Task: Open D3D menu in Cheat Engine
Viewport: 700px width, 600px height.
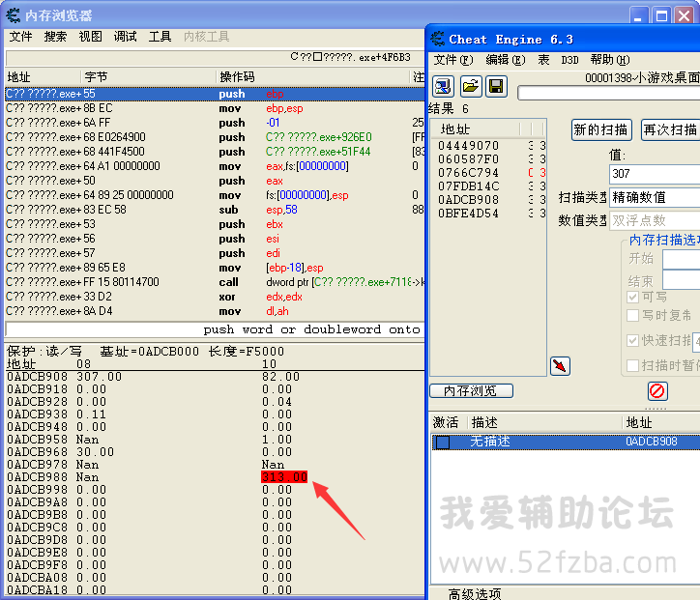Action: tap(569, 60)
